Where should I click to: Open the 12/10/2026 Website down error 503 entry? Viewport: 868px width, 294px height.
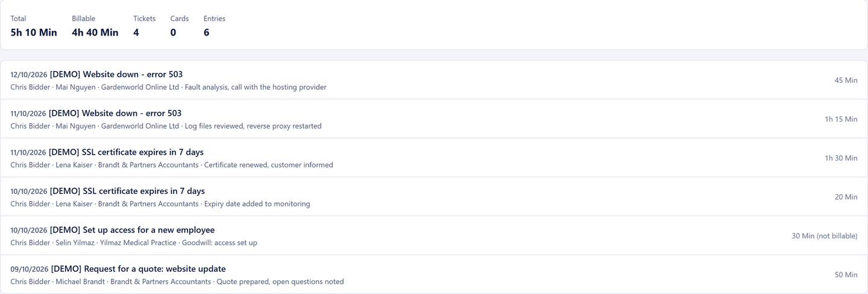coord(434,80)
